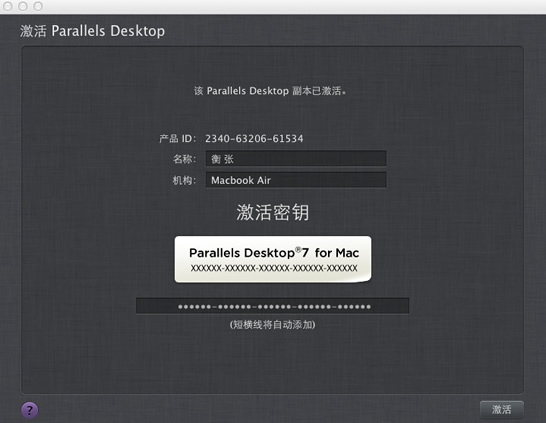
Task: Click the 该 Parallels Desktop 副本已激活 message
Action: pos(270,91)
